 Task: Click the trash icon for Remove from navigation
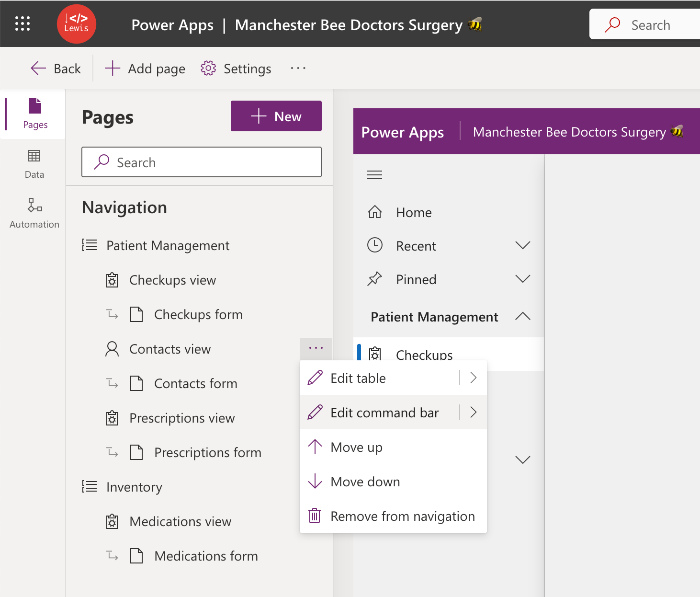(x=315, y=516)
